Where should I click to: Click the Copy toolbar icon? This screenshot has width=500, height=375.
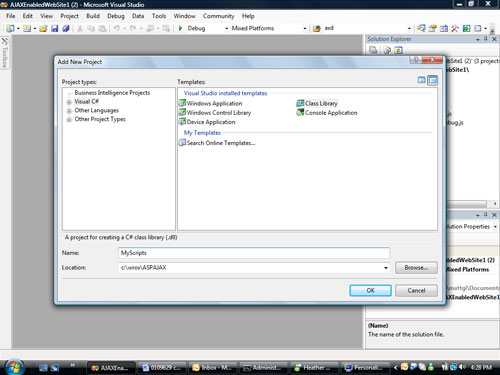91,28
